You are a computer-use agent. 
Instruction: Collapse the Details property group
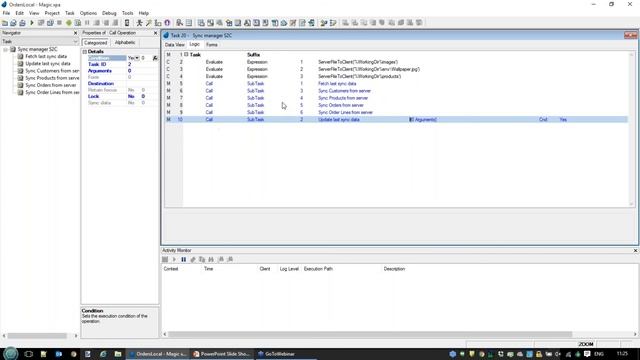pyautogui.click(x=84, y=52)
